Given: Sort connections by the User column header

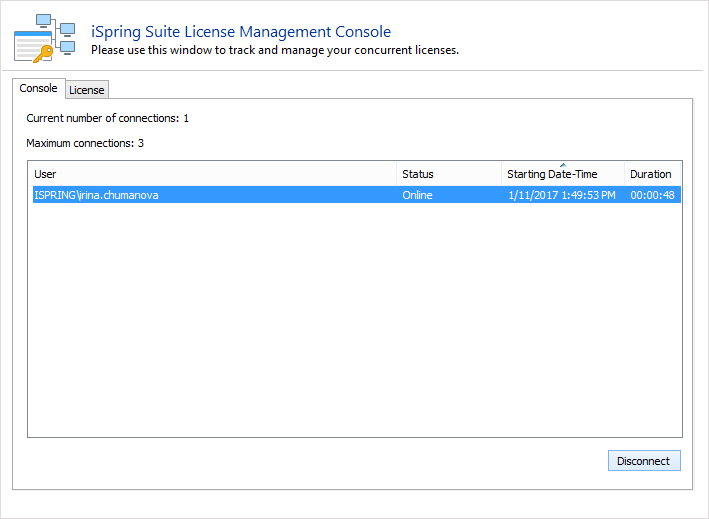Looking at the screenshot, I should (x=211, y=174).
